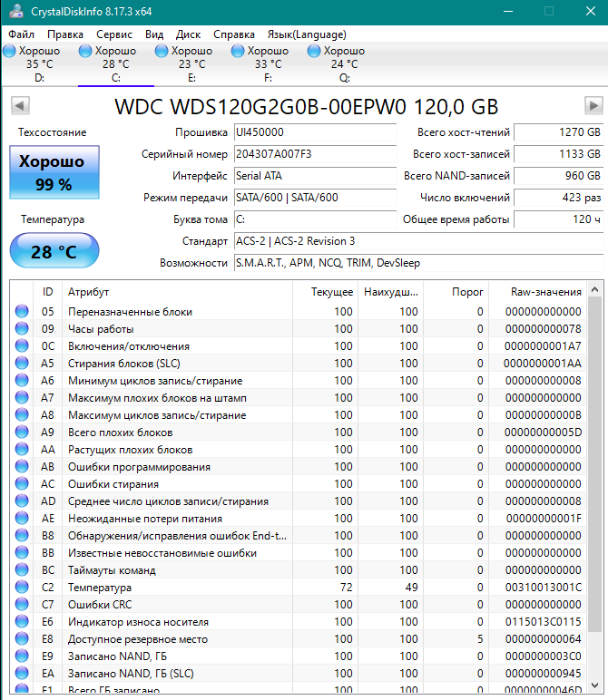Click status orb for attribute E8 row
608x700 pixels.
coord(22,639)
